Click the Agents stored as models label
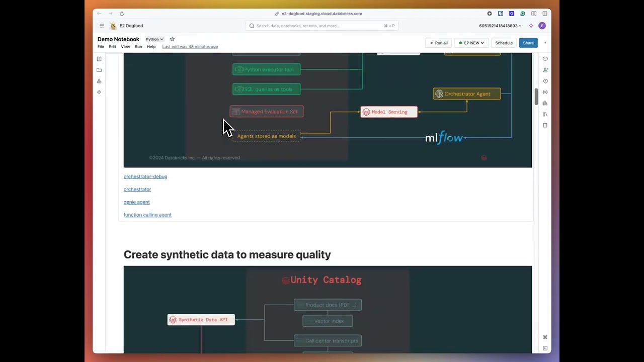 click(x=267, y=136)
